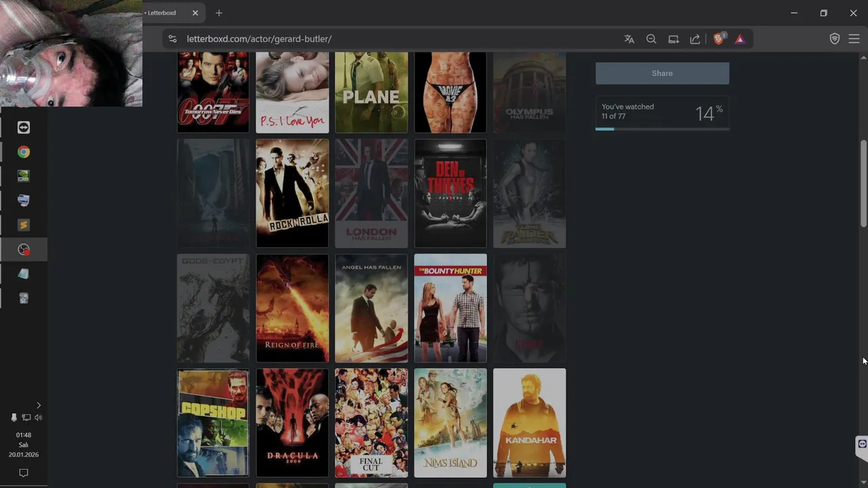Open Google Chrome from the taskbar
868x488 pixels.
tap(24, 152)
